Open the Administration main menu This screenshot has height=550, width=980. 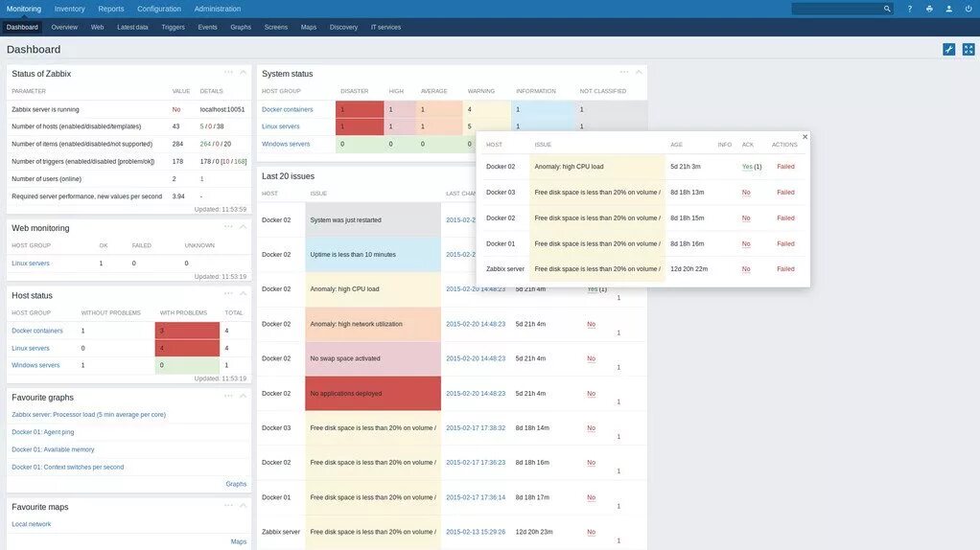(x=218, y=9)
